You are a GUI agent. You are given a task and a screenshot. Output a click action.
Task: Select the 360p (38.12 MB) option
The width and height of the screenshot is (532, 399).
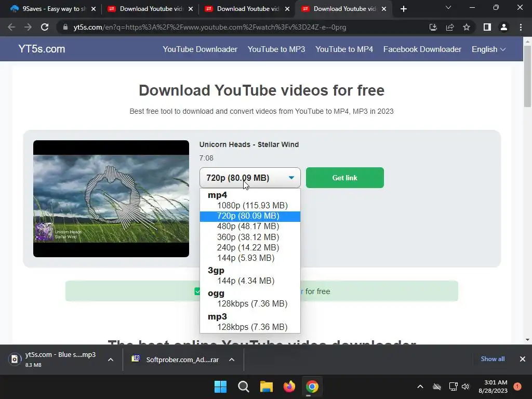[250, 237]
